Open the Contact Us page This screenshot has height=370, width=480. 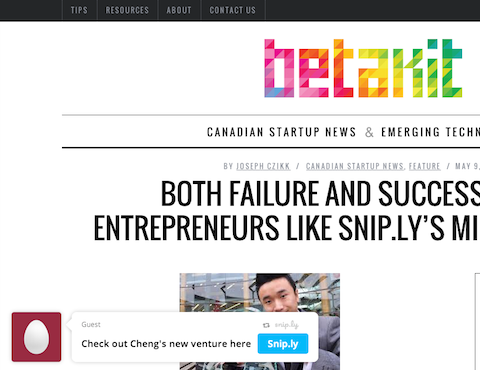point(233,10)
